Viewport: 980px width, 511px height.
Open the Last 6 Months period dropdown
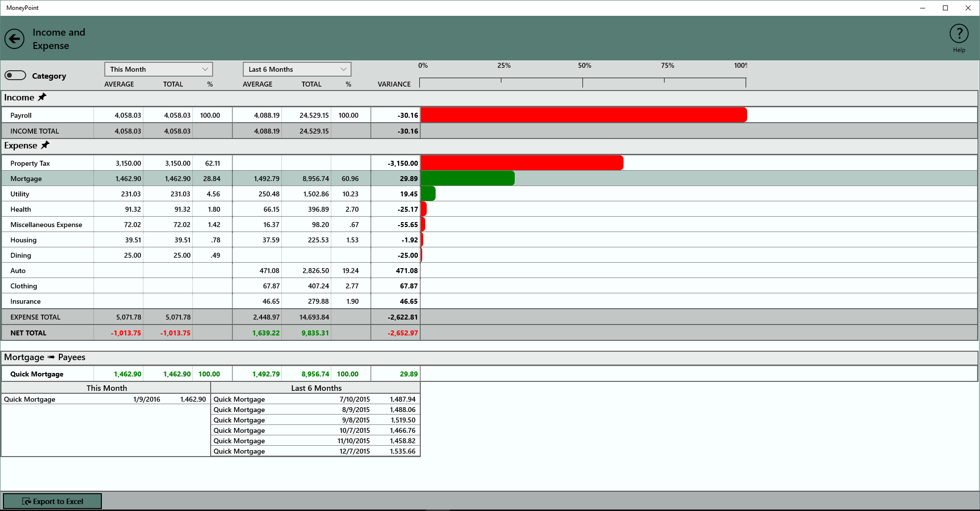coord(296,69)
